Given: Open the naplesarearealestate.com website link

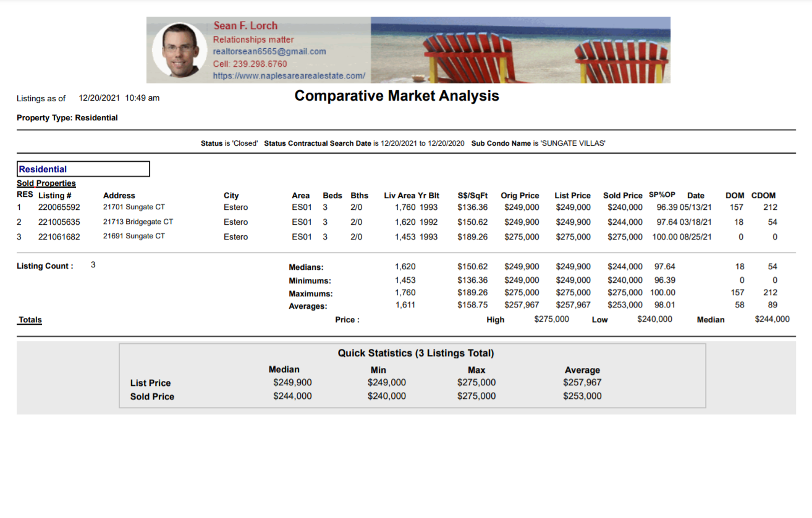Looking at the screenshot, I should tap(289, 76).
